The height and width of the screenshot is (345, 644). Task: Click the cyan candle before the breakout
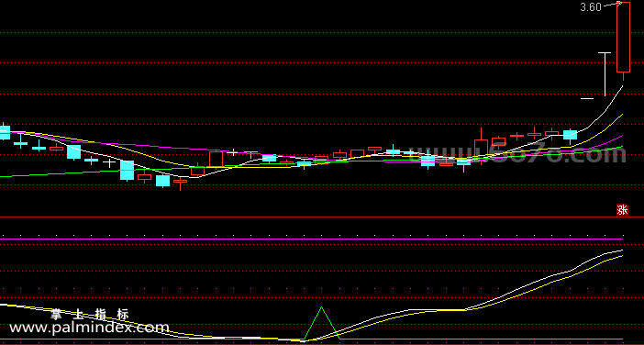click(570, 136)
